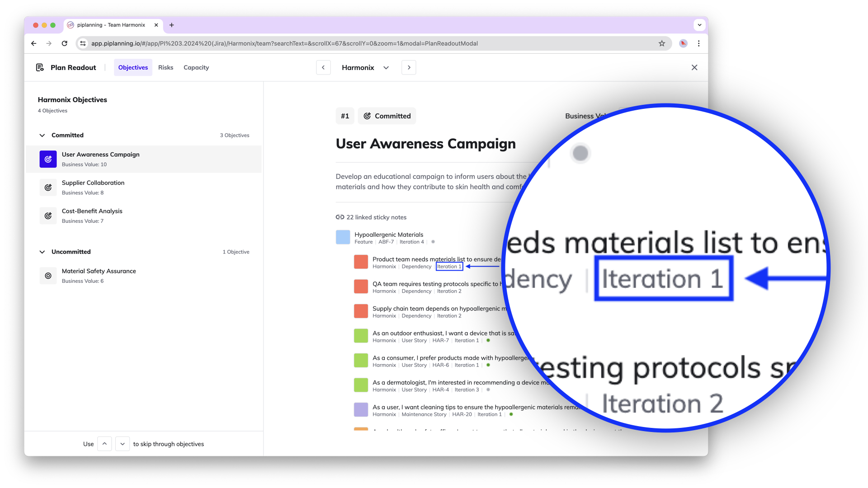868x488 pixels.
Task: Skip to the next objective using down arrow
Action: coord(123,444)
